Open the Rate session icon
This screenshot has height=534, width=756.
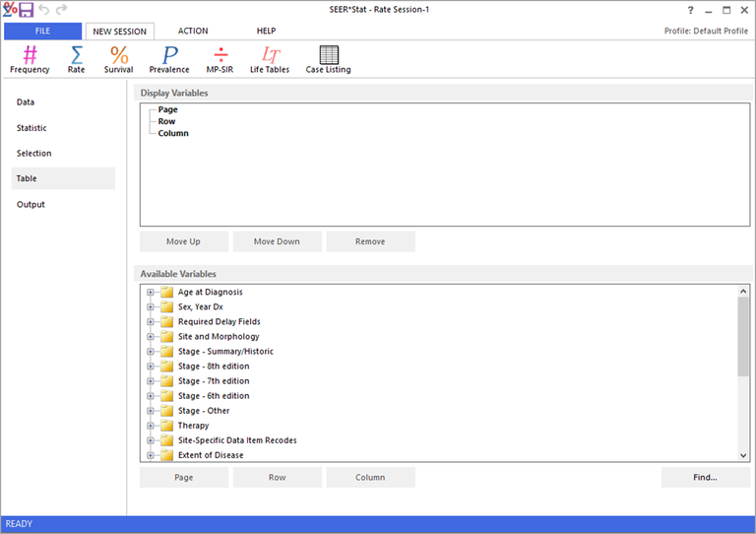coord(76,59)
